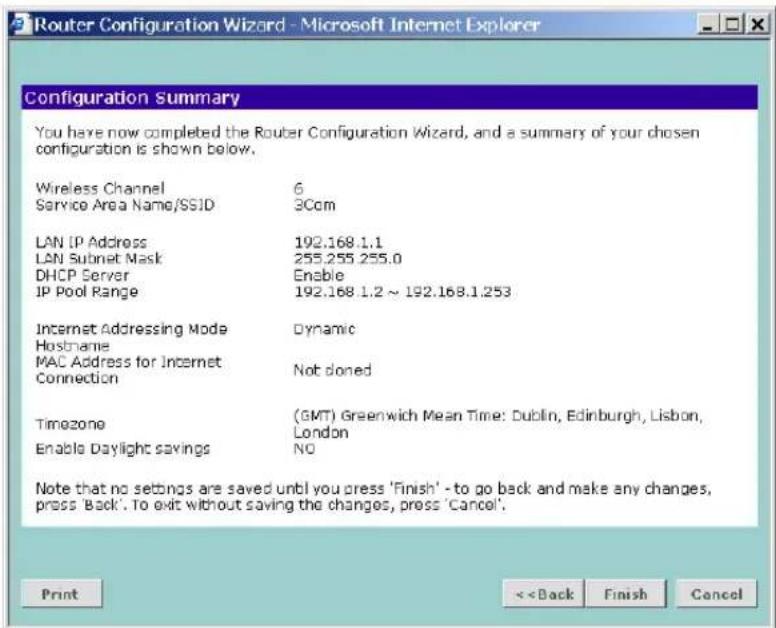Select the Timezone label
Image resolution: width=776 pixels, height=628 pixels.
[70, 424]
